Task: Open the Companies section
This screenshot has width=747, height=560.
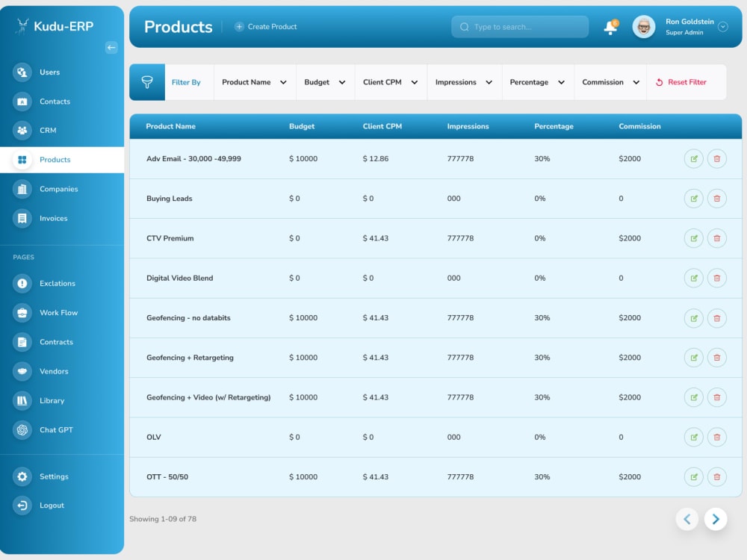Action: click(x=60, y=189)
